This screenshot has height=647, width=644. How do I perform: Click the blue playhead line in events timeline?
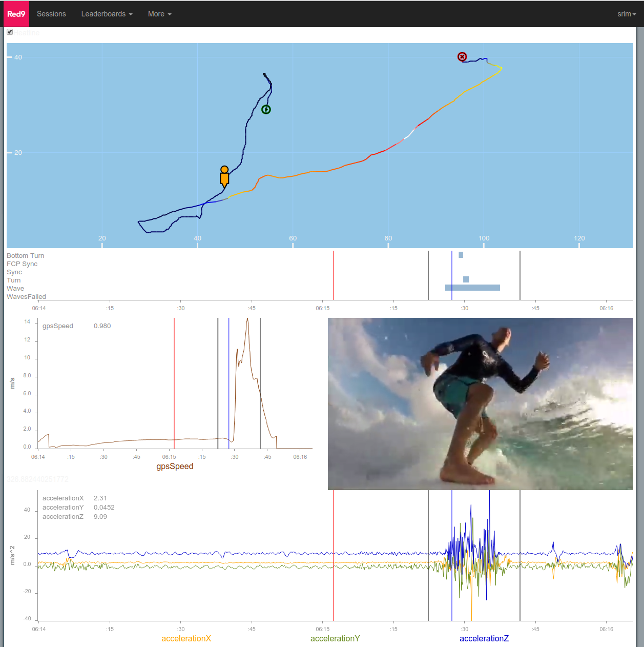pos(452,275)
